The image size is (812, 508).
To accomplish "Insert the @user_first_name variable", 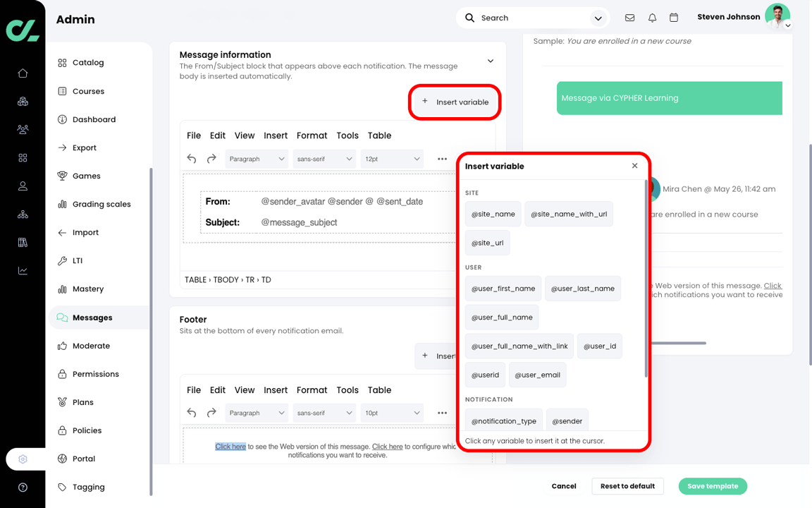I will point(503,289).
